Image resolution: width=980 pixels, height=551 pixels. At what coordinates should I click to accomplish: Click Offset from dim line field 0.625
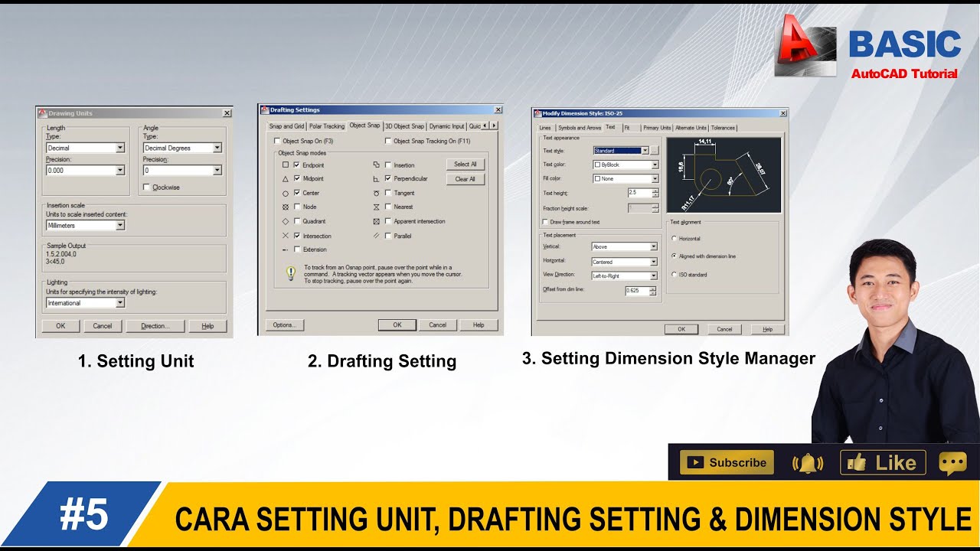[x=641, y=291]
